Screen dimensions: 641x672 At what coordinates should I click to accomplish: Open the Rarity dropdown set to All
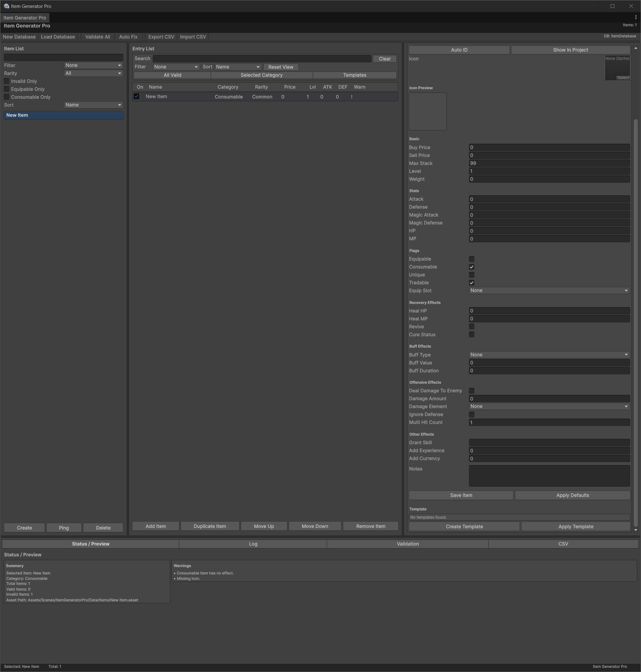pyautogui.click(x=93, y=73)
